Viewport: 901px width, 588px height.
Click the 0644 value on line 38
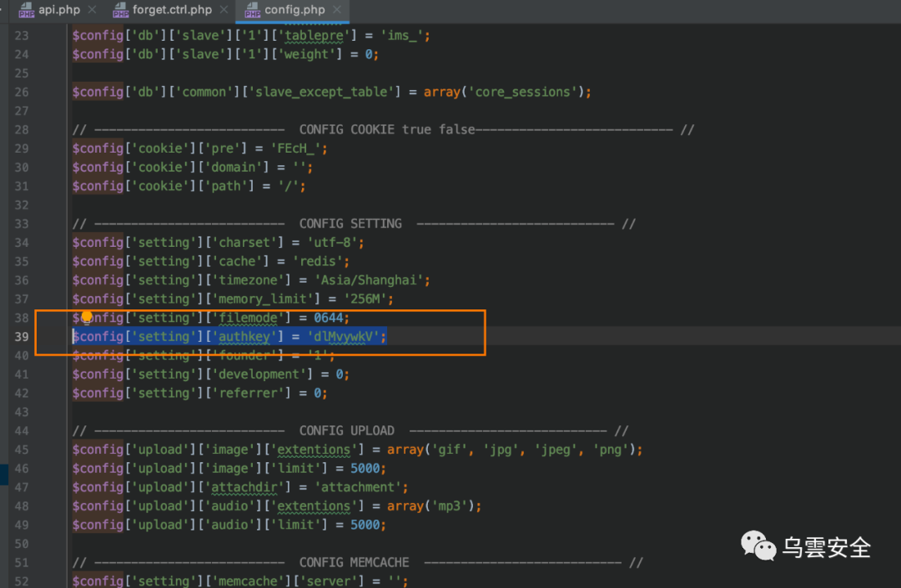[328, 318]
